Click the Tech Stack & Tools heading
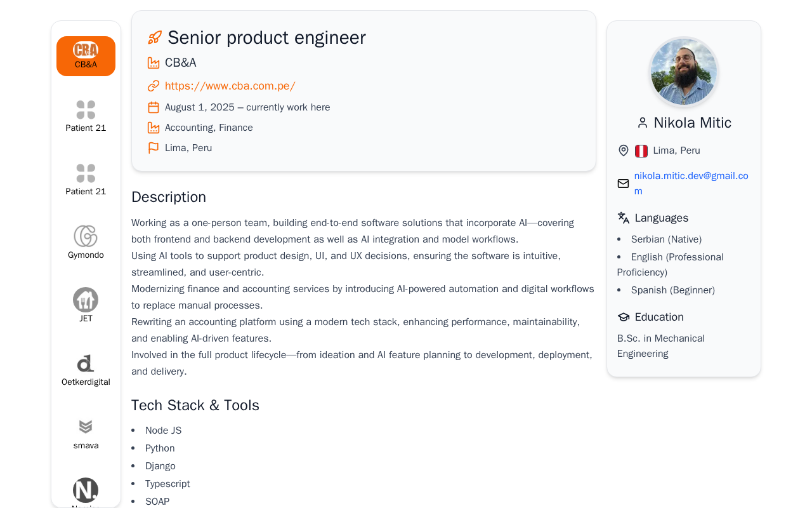The width and height of the screenshot is (812, 508). pos(195,405)
